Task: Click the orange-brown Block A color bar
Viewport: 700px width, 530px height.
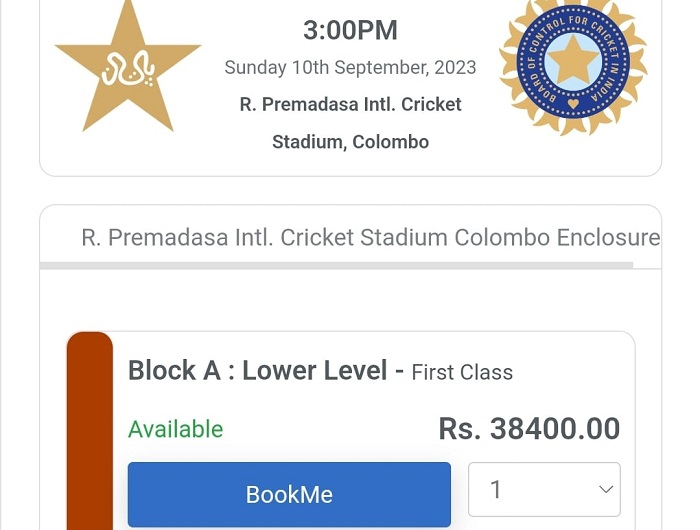Action: (x=90, y=431)
